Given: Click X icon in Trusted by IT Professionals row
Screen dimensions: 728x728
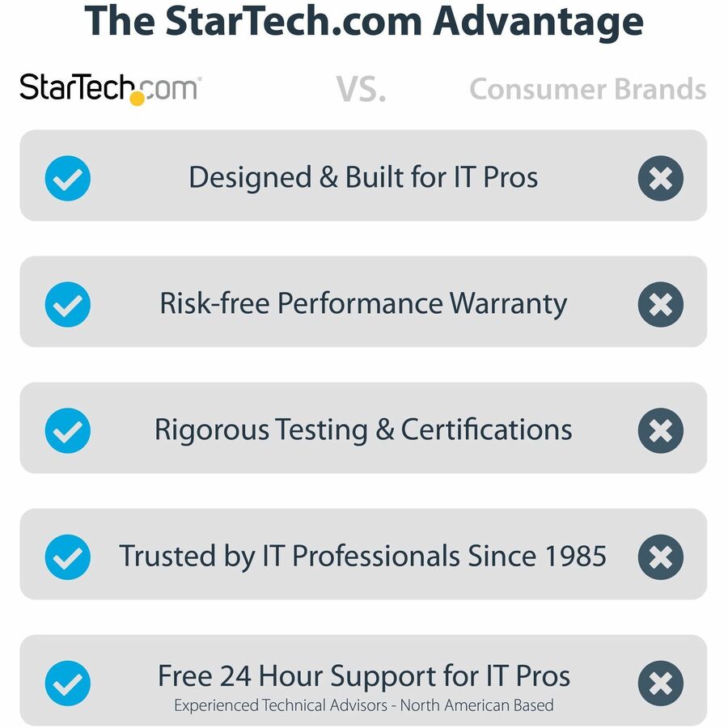Looking at the screenshot, I should (660, 557).
